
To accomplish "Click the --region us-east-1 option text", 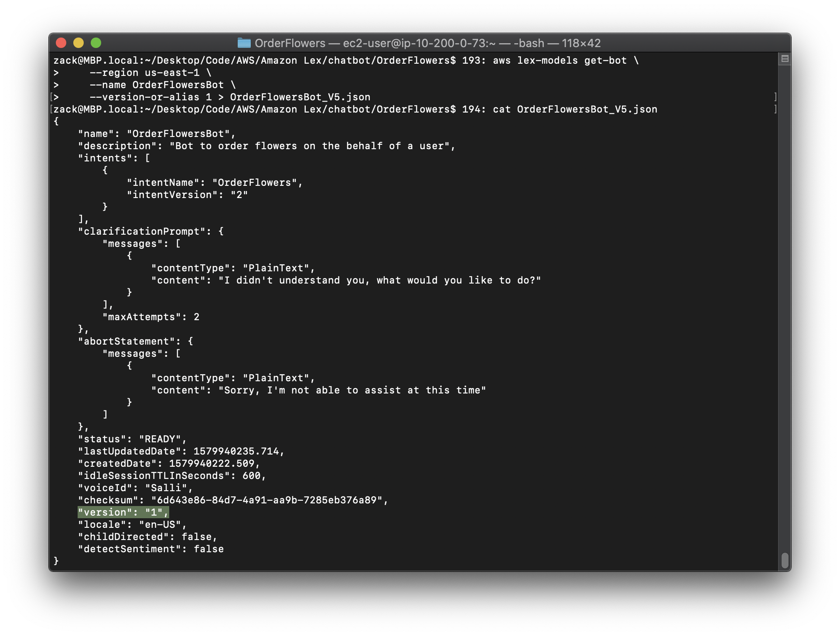I will tap(144, 72).
